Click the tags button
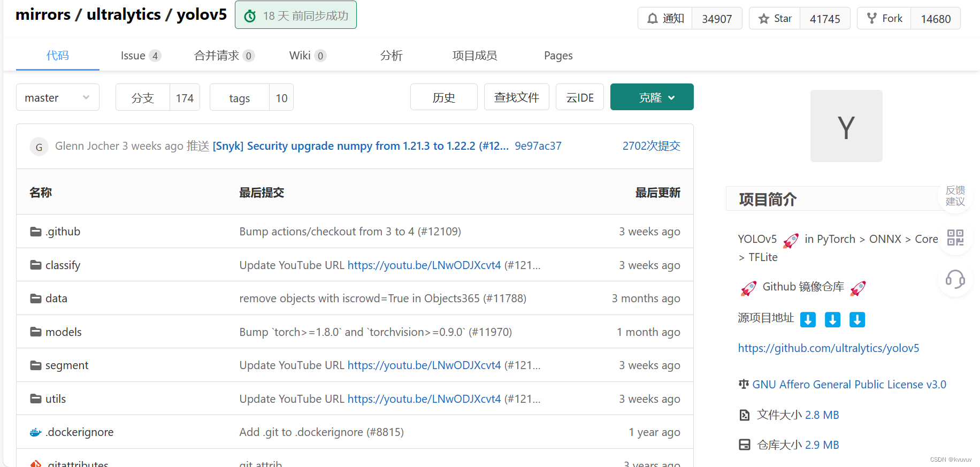Screen dimensions: 980x467 [x=240, y=97]
